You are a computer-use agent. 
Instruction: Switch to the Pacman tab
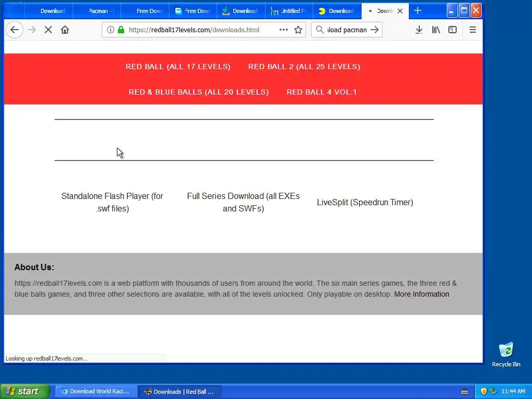tap(97, 11)
